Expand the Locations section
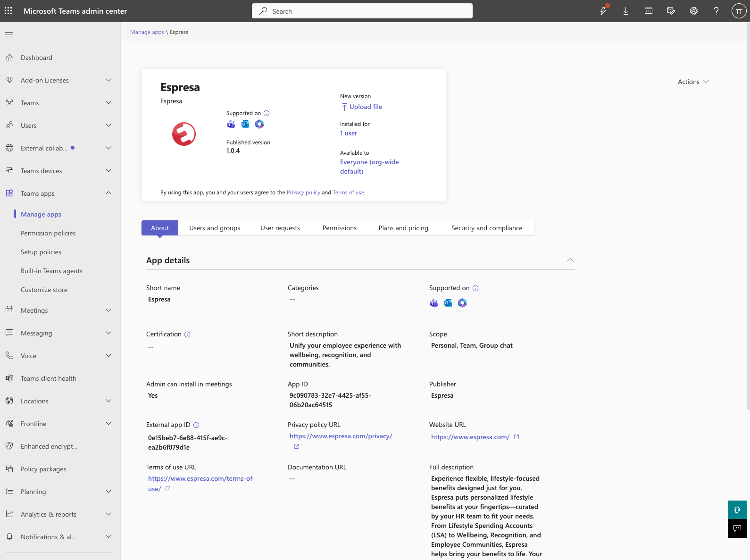 108,401
